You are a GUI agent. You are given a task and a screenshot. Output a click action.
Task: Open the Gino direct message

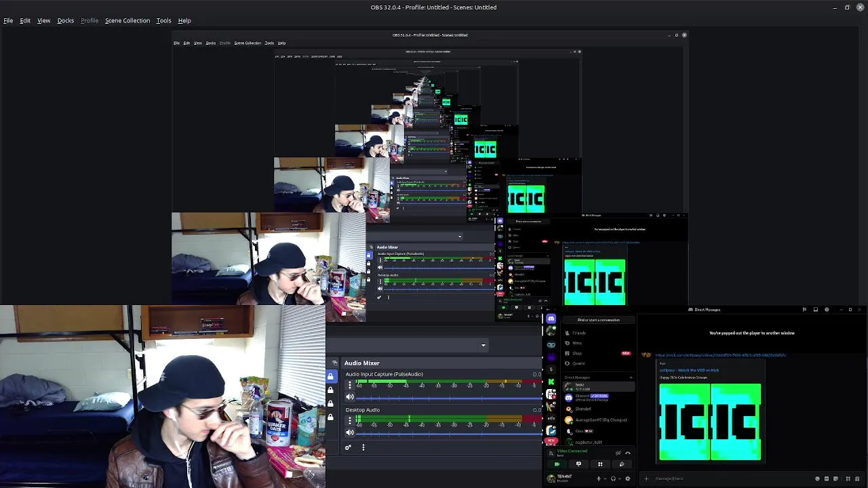click(x=599, y=431)
